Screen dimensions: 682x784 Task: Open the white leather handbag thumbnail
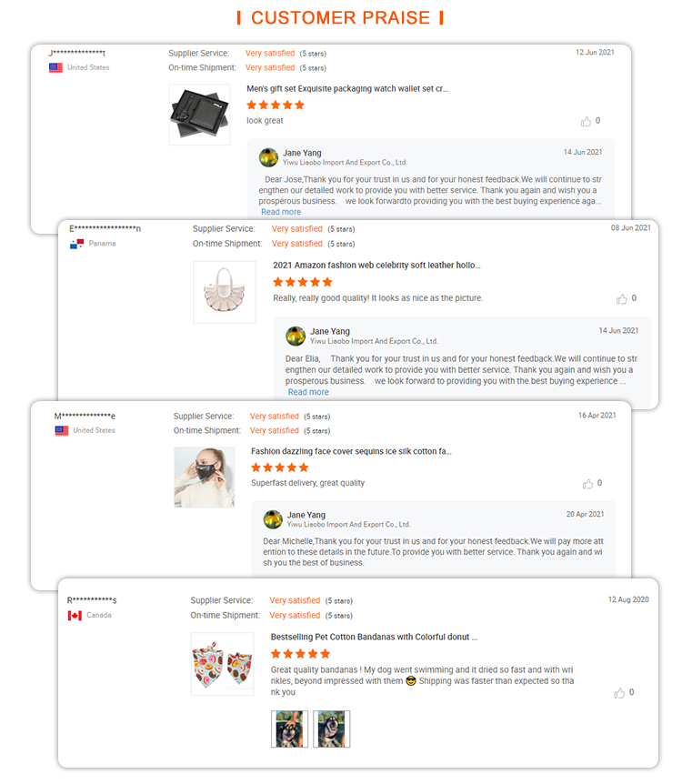point(224,292)
